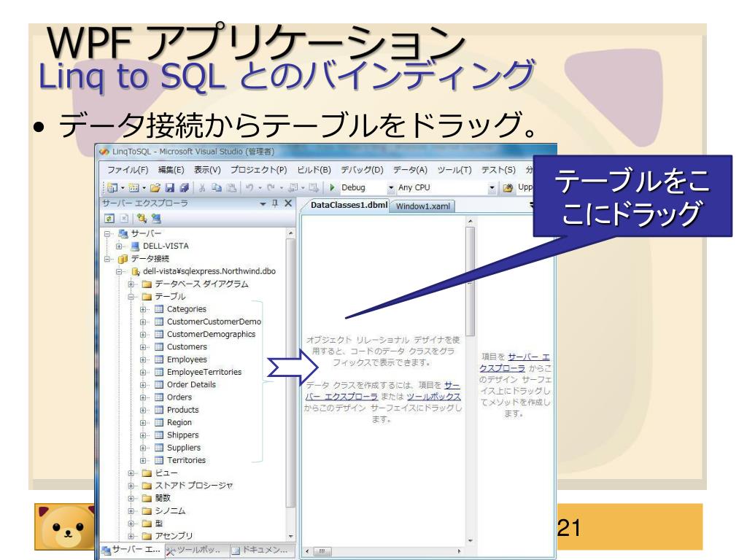Follow the サーバー エクスプローラ link in the right methods pane
This screenshot has width=747, height=560.
coord(514,362)
